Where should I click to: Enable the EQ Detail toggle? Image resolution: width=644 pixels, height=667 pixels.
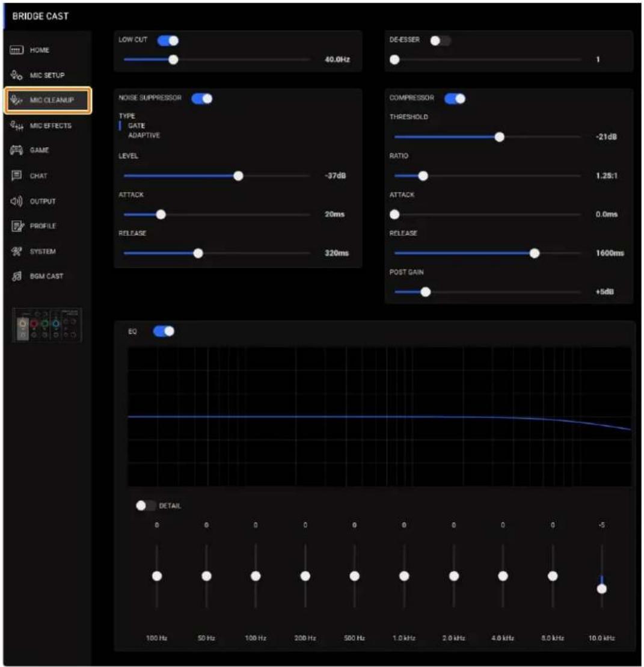tap(146, 505)
